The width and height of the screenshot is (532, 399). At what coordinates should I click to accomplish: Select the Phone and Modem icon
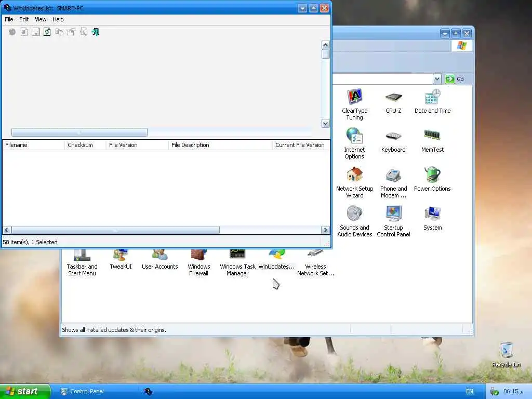pyautogui.click(x=394, y=182)
